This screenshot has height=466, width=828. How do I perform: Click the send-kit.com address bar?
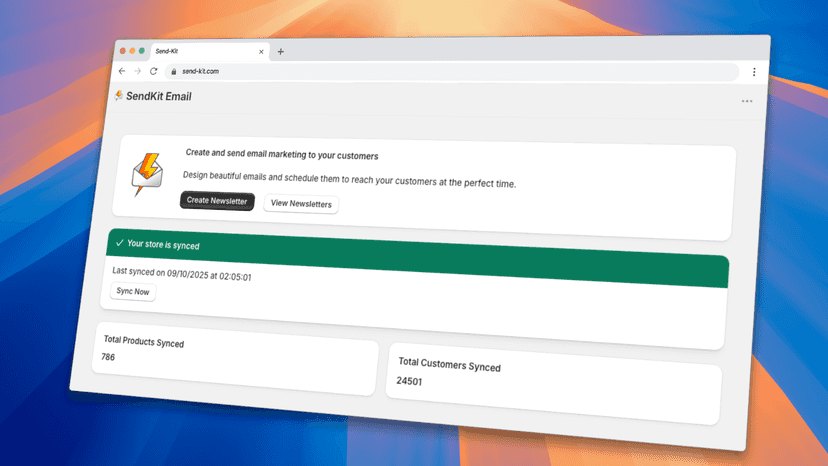click(x=453, y=72)
